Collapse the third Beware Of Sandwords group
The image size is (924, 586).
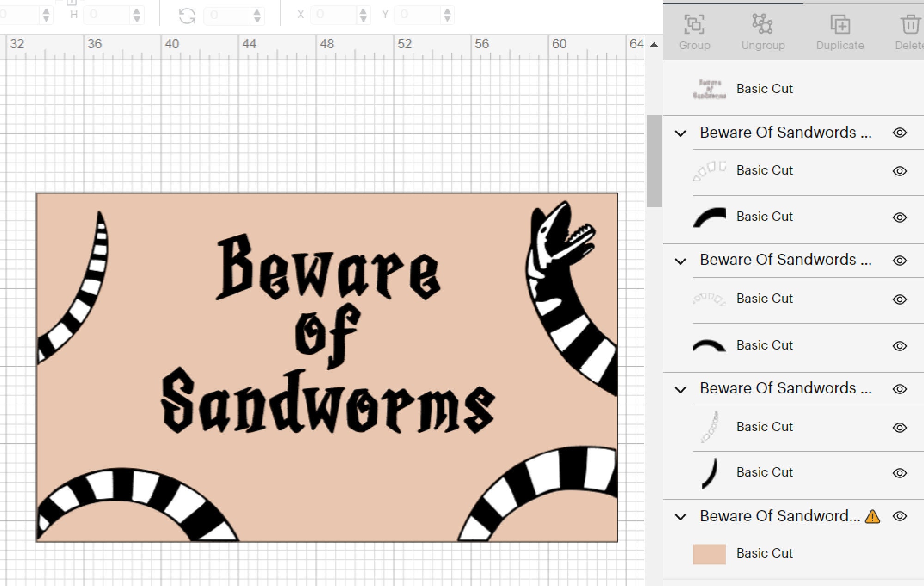point(680,388)
